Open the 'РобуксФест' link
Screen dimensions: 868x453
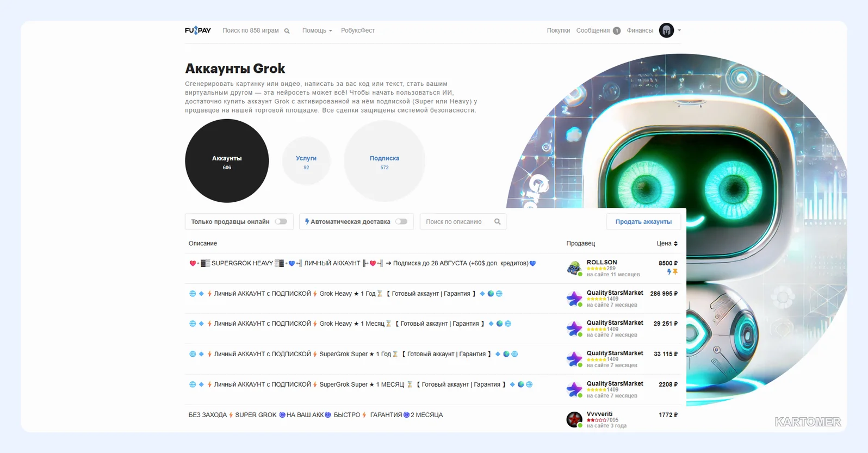tap(358, 30)
